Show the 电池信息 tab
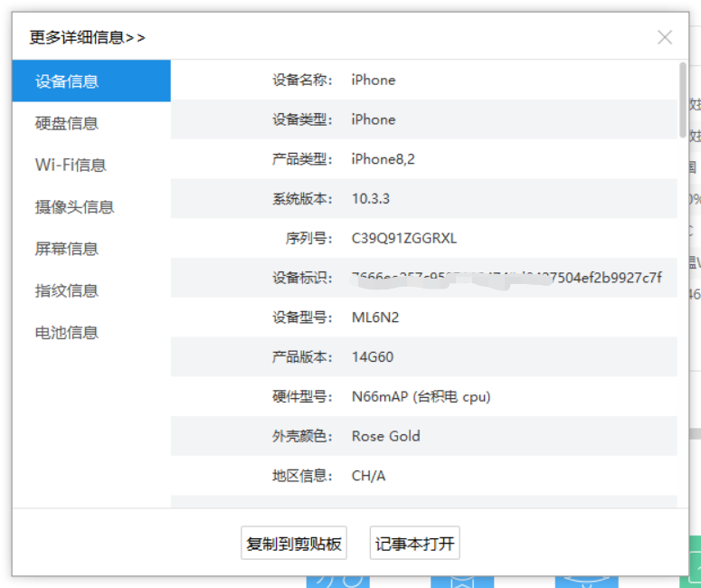Screen dimensions: 701x588 point(91,333)
